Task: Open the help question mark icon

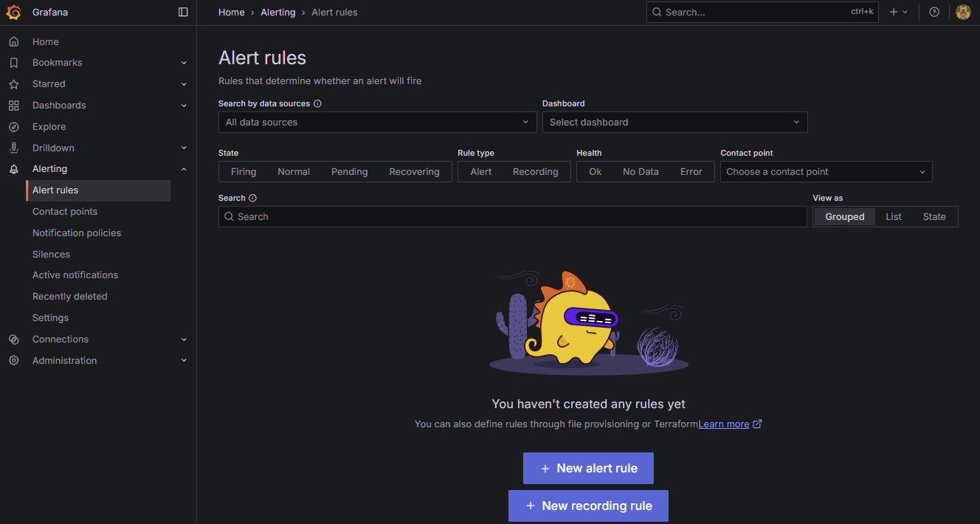Action: pos(934,12)
